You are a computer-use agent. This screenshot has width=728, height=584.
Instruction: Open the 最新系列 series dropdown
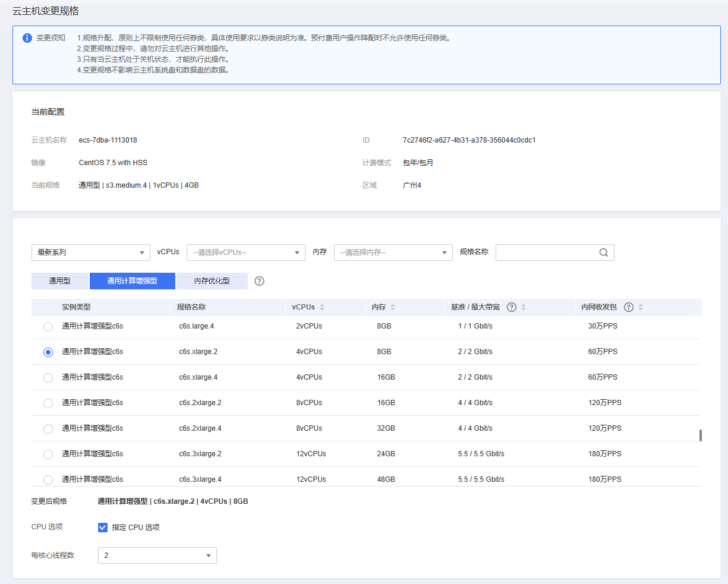(91, 252)
